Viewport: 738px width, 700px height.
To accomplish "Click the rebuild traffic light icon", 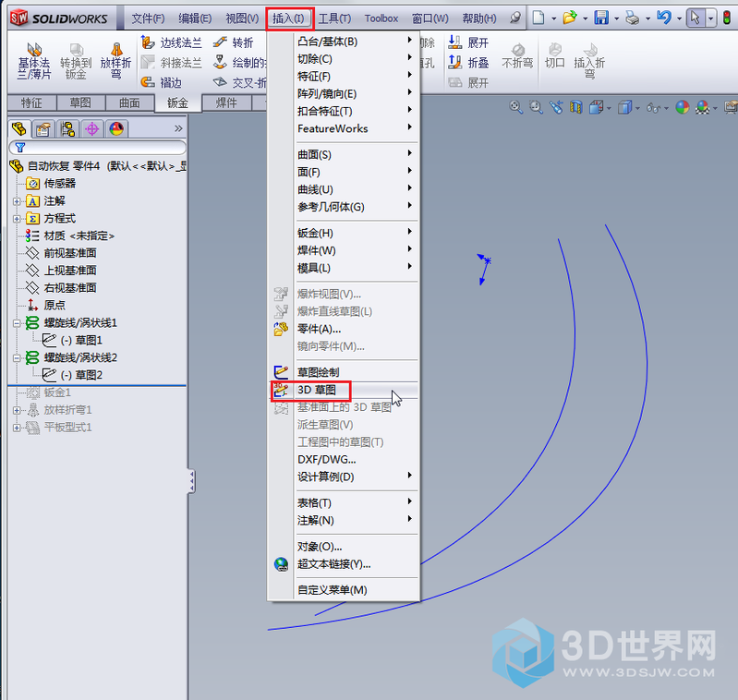I will point(725,18).
